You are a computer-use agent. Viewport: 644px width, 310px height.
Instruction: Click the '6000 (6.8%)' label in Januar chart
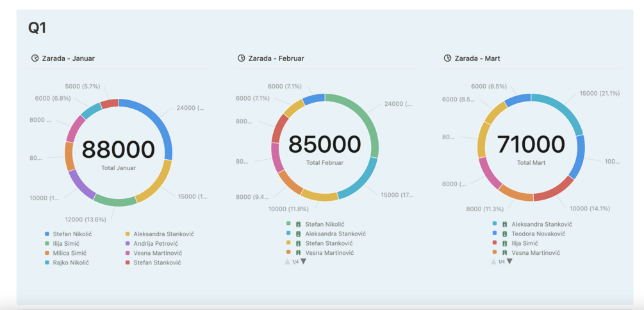pos(53,98)
